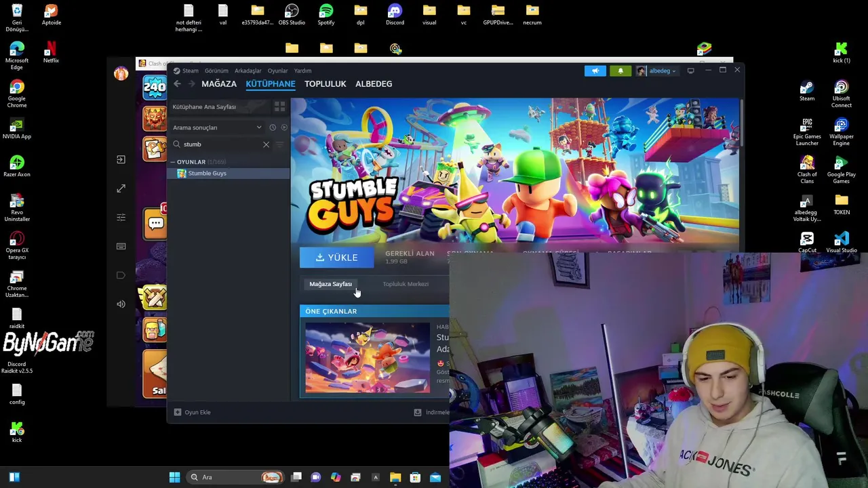Click the exit icon in the emulator sidebar

pos(121,159)
